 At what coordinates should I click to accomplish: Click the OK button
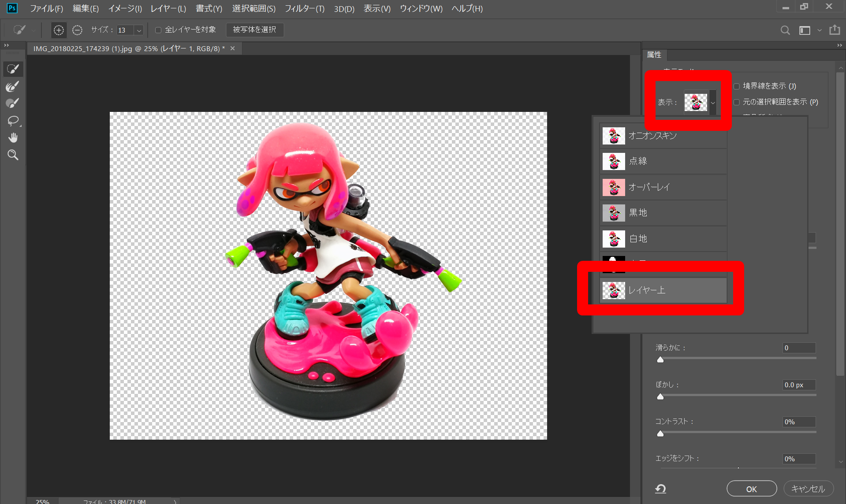(x=751, y=489)
